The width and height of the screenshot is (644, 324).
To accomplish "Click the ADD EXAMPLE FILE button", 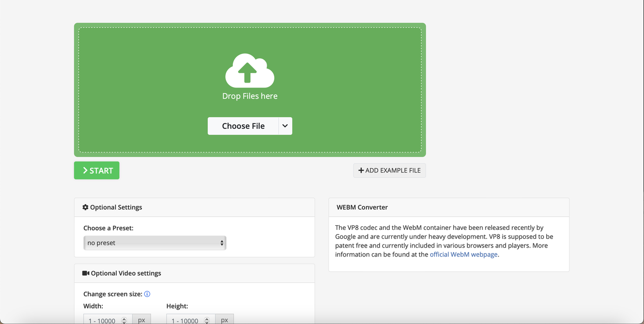I will point(389,171).
